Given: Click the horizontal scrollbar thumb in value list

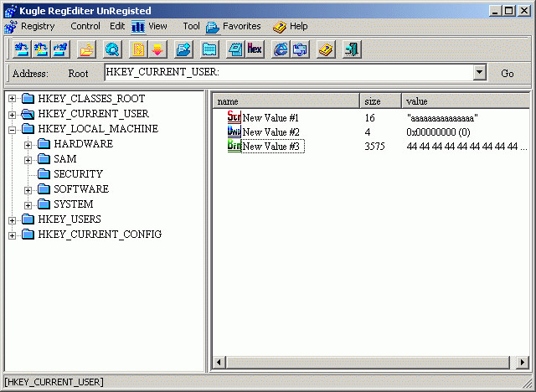Looking at the screenshot, I should [368, 363].
